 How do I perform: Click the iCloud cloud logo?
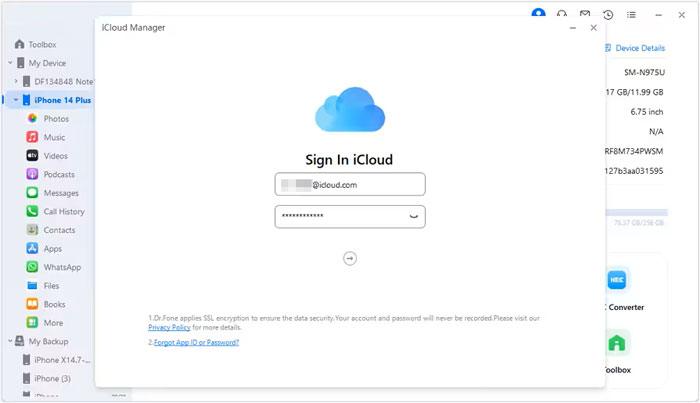[x=350, y=110]
